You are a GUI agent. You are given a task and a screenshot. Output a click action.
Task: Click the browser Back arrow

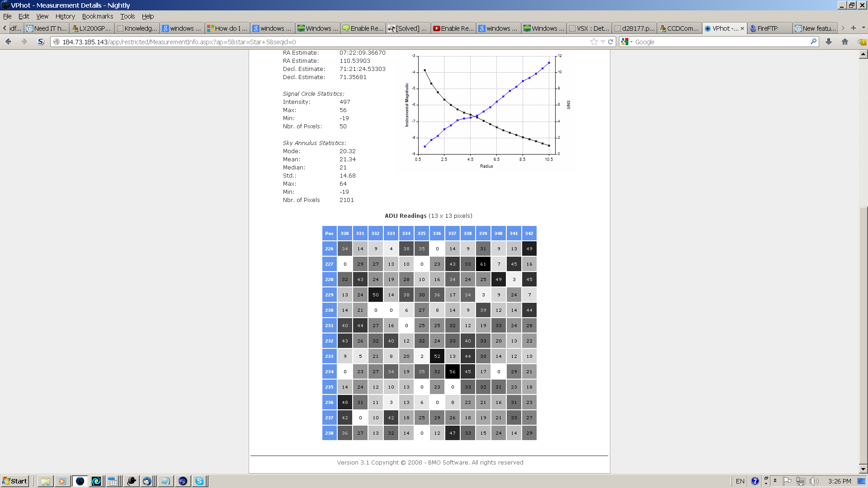click(8, 42)
